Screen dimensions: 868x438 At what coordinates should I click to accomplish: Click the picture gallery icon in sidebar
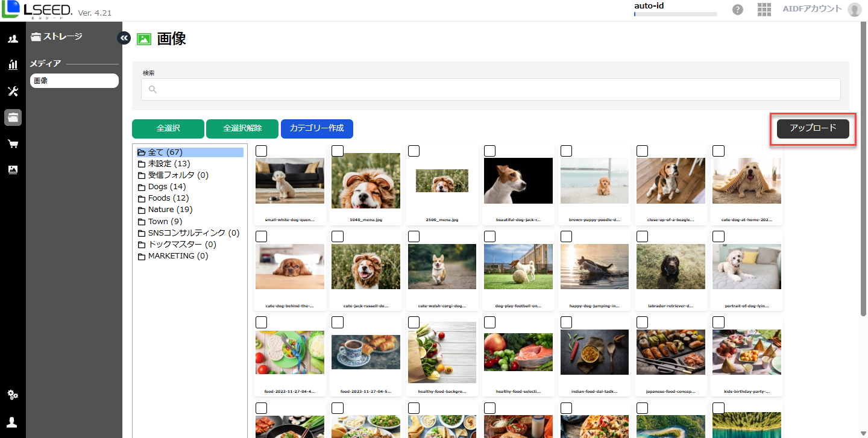(x=13, y=170)
